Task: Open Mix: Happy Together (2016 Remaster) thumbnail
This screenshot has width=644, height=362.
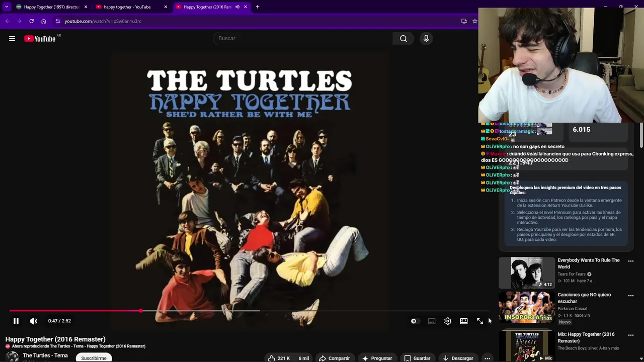Action: click(527, 346)
